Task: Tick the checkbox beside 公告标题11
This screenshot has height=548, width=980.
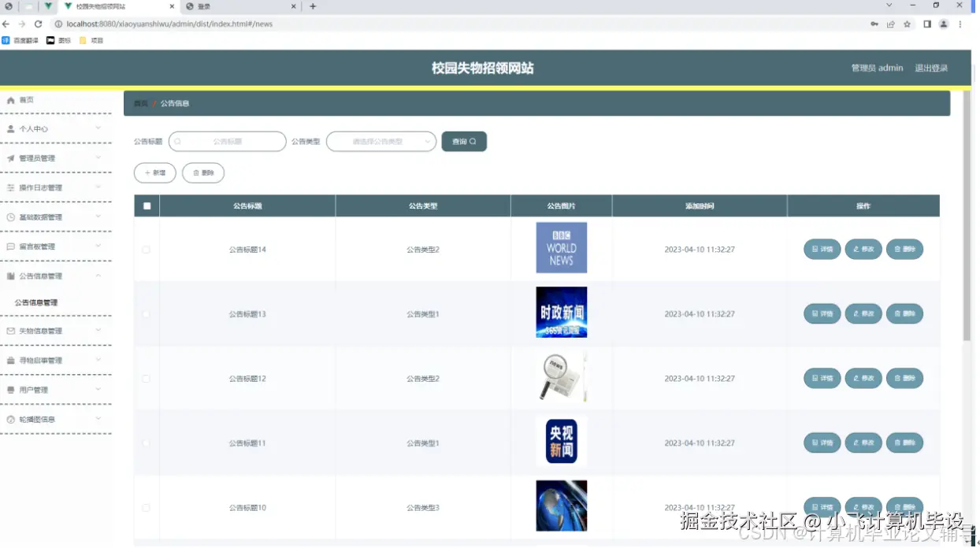Action: 147,442
